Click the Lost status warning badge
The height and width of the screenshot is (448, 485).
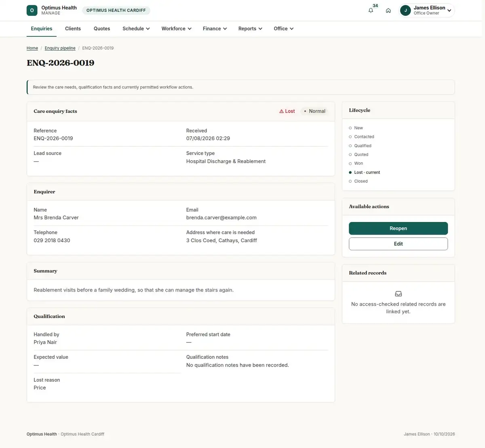[287, 111]
